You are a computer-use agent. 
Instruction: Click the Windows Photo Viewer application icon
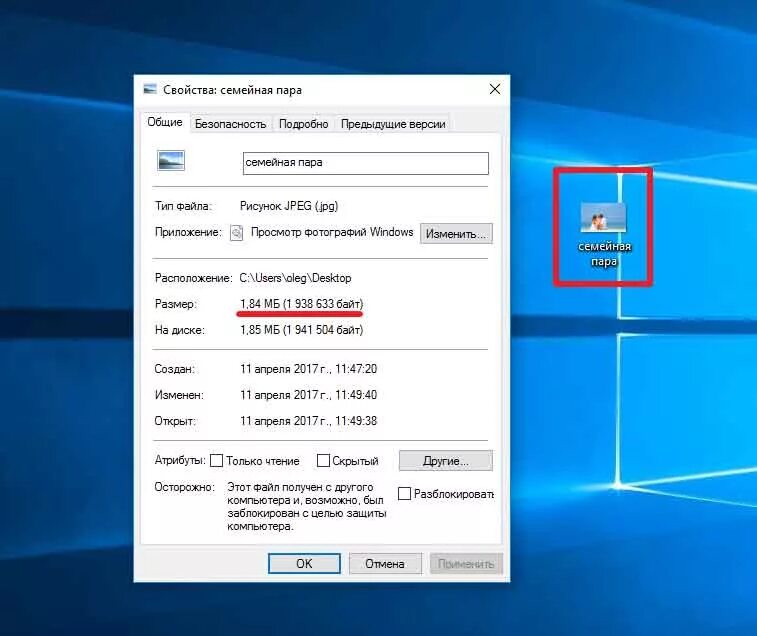(237, 233)
